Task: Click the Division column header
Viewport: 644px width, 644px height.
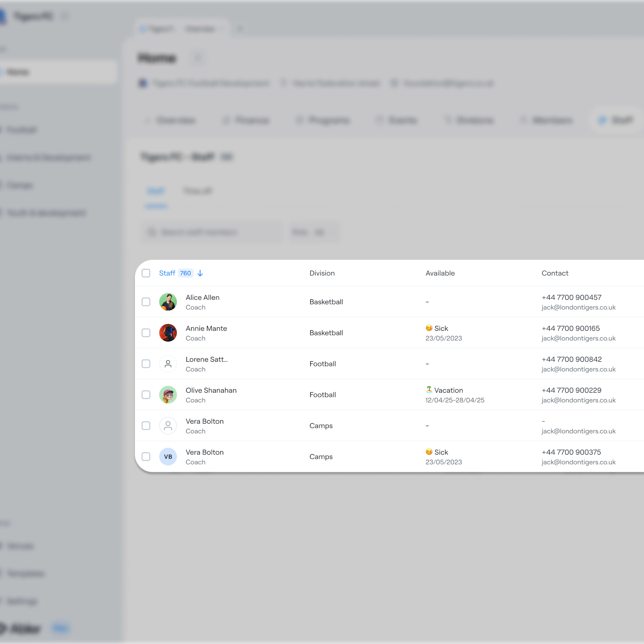Action: click(322, 273)
